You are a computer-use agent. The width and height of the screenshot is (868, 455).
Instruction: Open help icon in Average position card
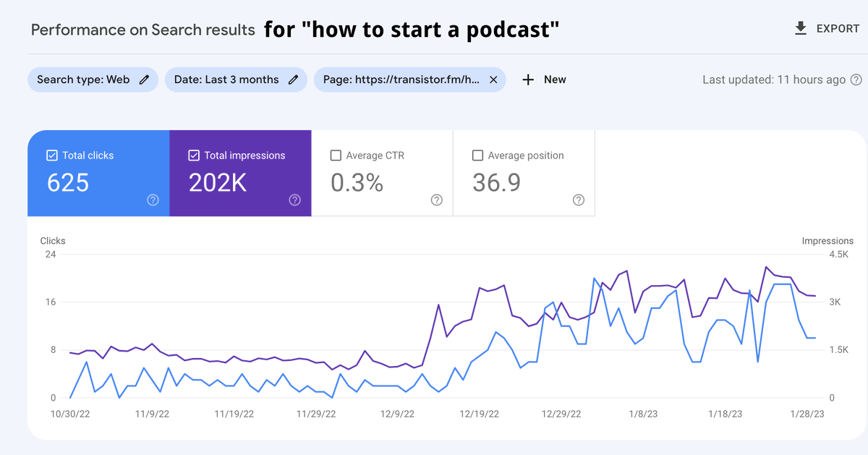[x=578, y=200]
